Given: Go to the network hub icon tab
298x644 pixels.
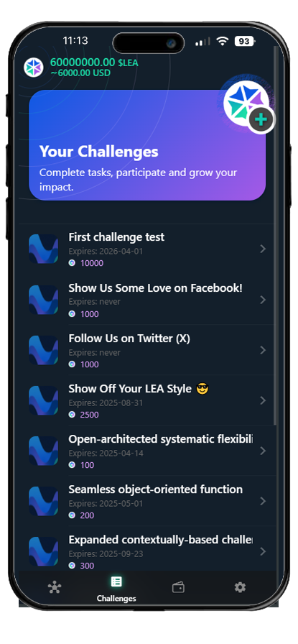Looking at the screenshot, I should 54,588.
